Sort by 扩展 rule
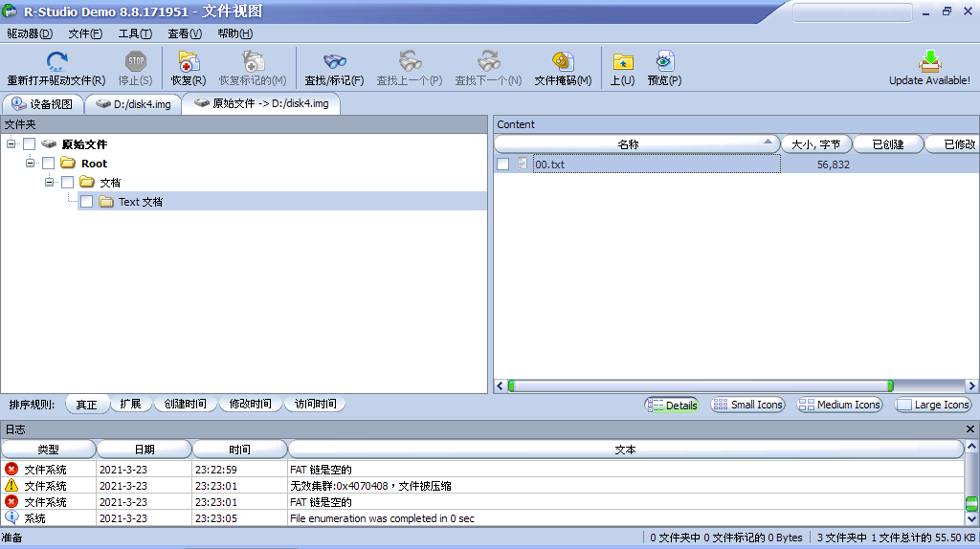The image size is (980, 549). click(x=130, y=405)
